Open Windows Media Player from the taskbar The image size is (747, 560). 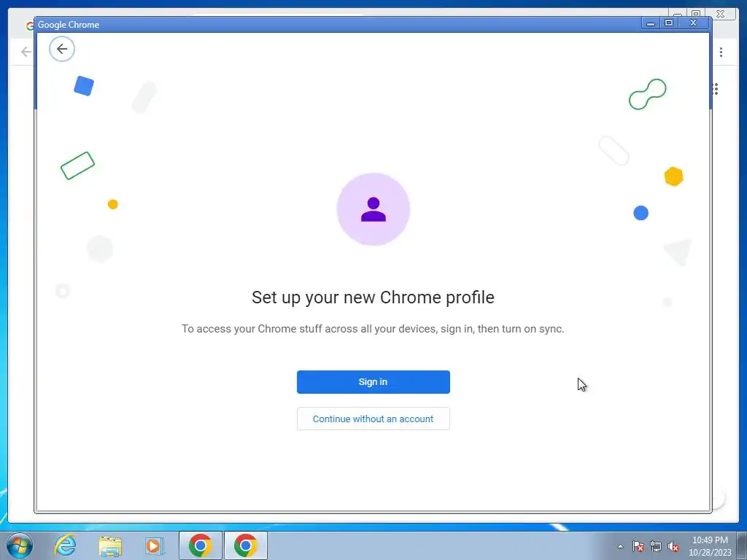coord(155,545)
